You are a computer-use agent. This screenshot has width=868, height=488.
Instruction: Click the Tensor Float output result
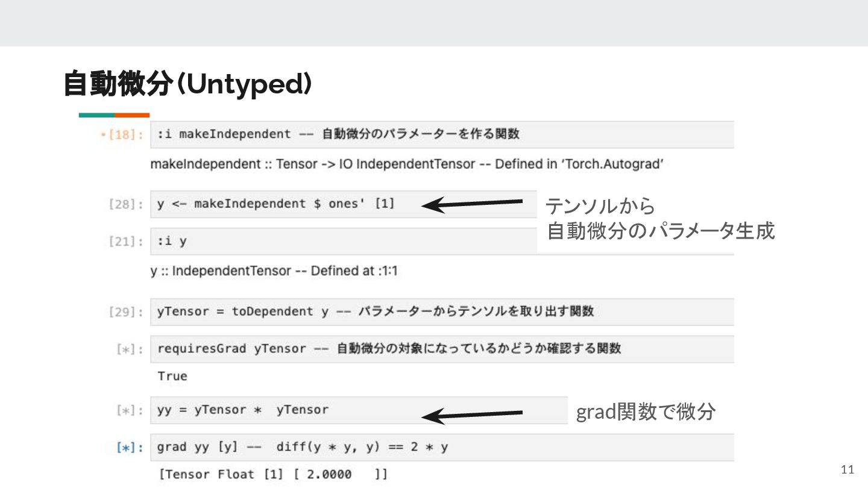(273, 475)
